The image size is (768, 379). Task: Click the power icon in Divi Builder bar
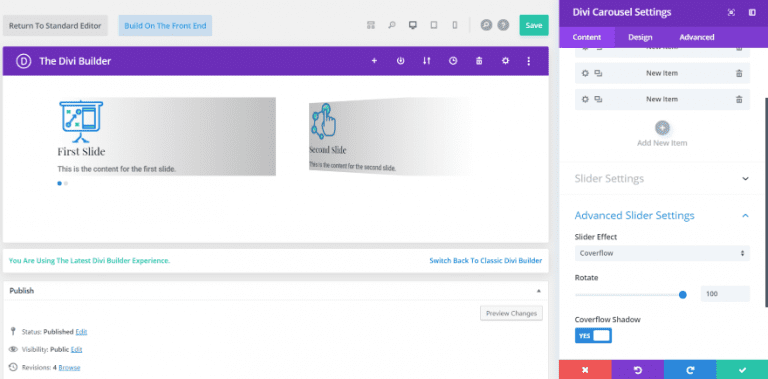point(401,61)
